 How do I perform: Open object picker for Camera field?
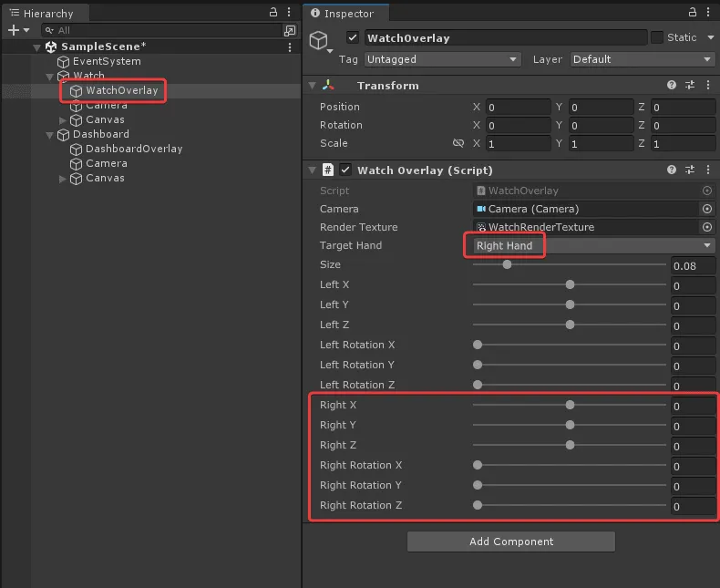tap(707, 209)
